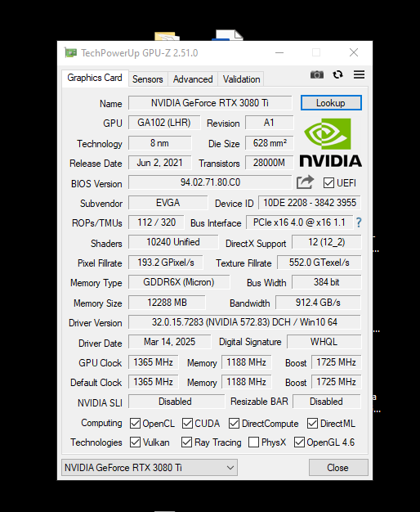This screenshot has width=420, height=512.
Task: Click the NVIDIA logo image
Action: coord(331,142)
